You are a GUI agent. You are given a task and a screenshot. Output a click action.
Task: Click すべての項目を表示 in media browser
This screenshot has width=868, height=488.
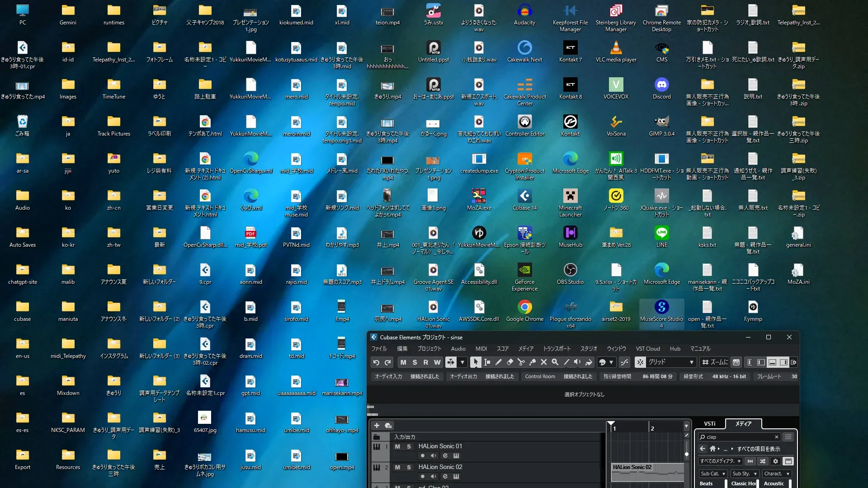coord(758,449)
